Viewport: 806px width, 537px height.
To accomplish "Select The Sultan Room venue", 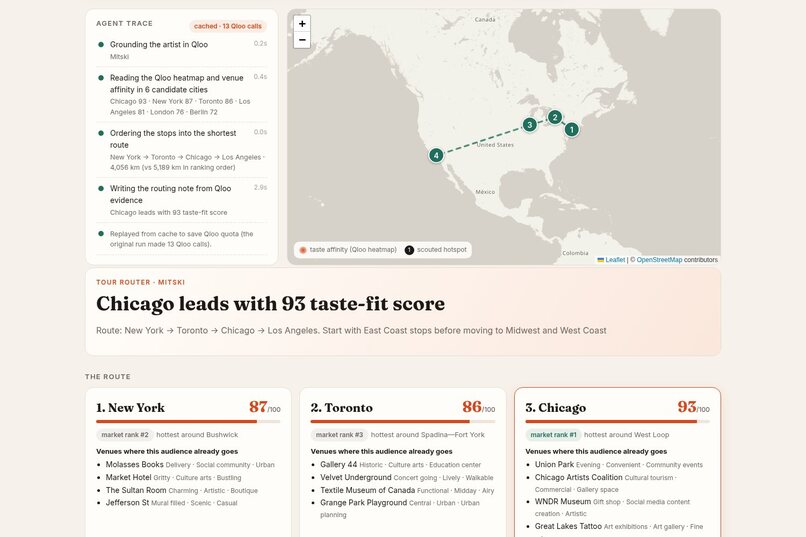I will 136,490.
